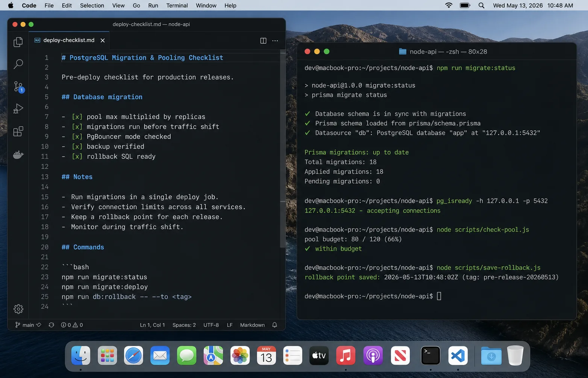Open Launchpad from the Dock
The width and height of the screenshot is (588, 378).
click(x=108, y=355)
